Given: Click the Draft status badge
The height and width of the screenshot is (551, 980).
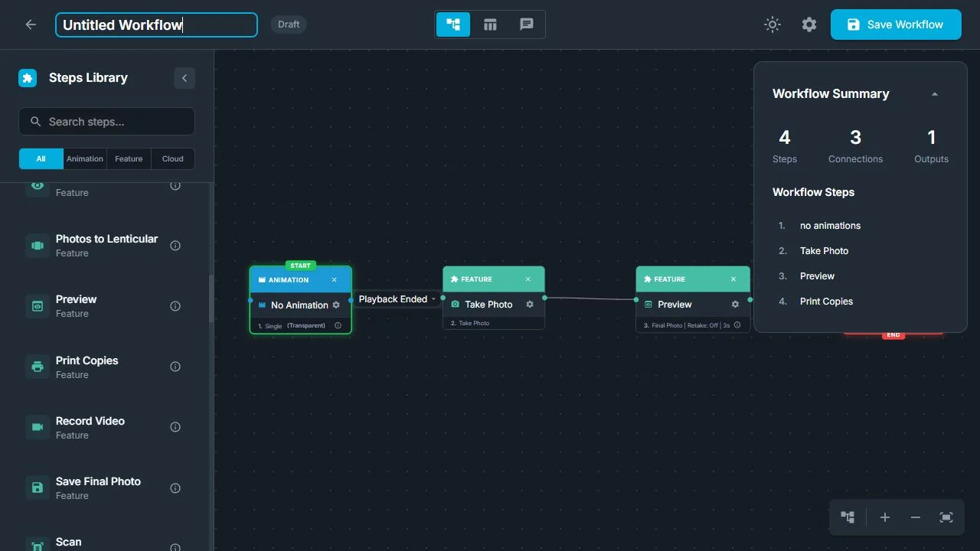Looking at the screenshot, I should point(289,24).
